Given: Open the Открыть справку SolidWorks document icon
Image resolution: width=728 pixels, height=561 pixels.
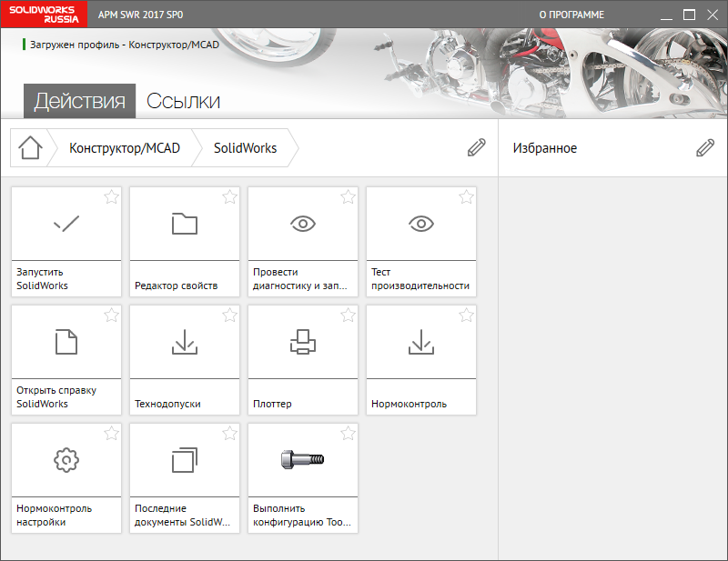Looking at the screenshot, I should coord(66,342).
